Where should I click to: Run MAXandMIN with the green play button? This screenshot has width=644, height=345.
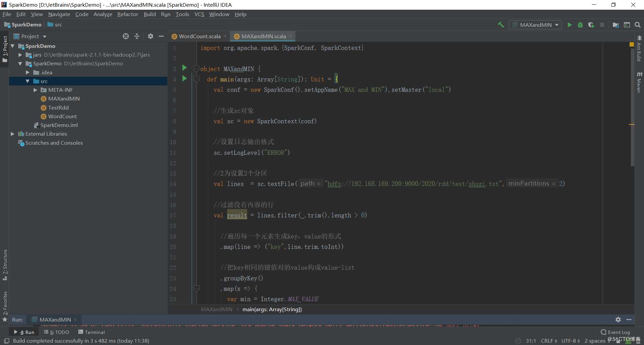(x=570, y=25)
